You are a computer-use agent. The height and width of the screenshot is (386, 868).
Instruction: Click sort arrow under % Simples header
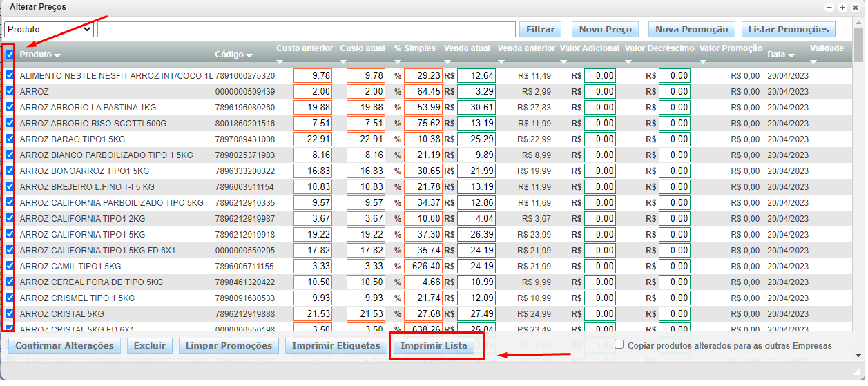pos(398,61)
